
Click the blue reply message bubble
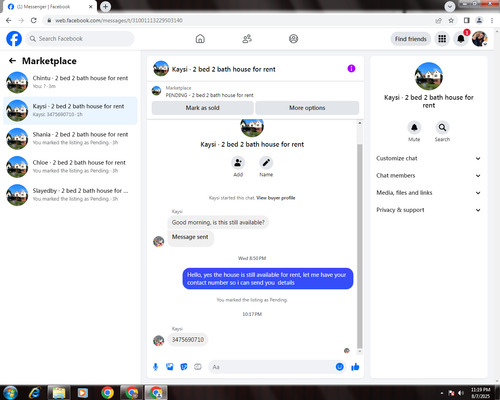tap(268, 279)
